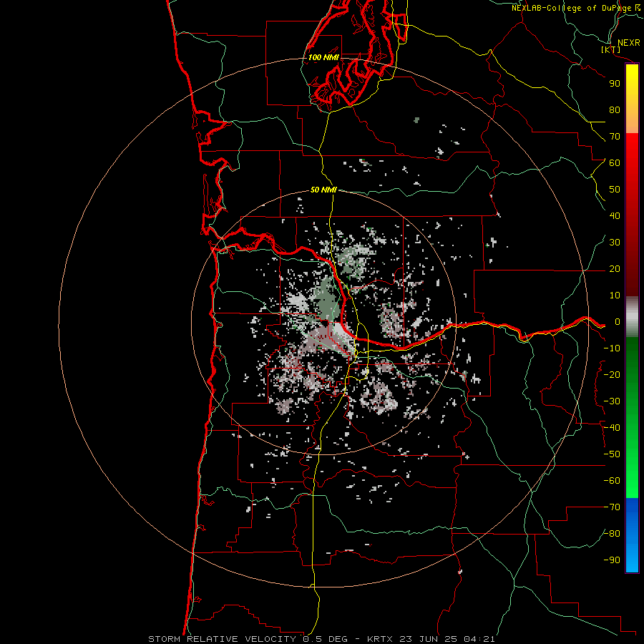The image size is (644, 644).
Task: Select the NEXLAB-College of DuPage header text
Action: click(x=576, y=8)
